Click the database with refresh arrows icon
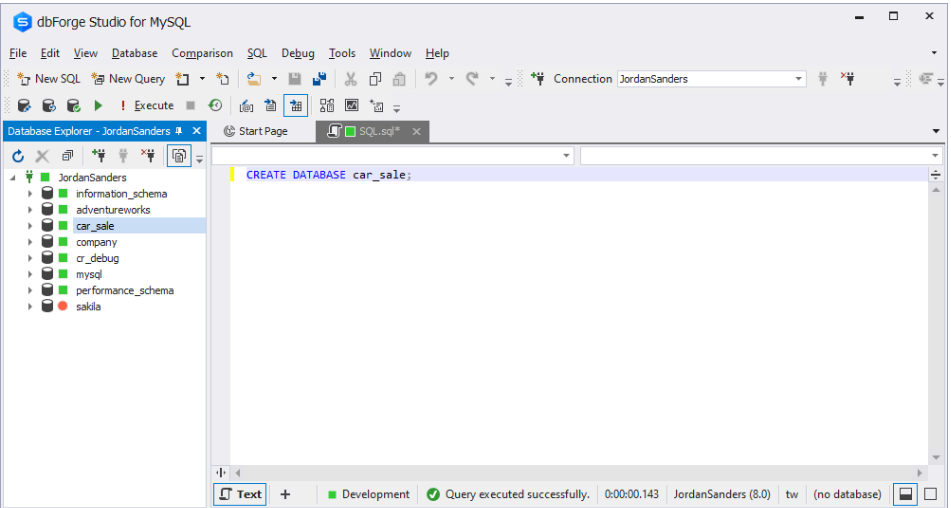 click(x=49, y=106)
